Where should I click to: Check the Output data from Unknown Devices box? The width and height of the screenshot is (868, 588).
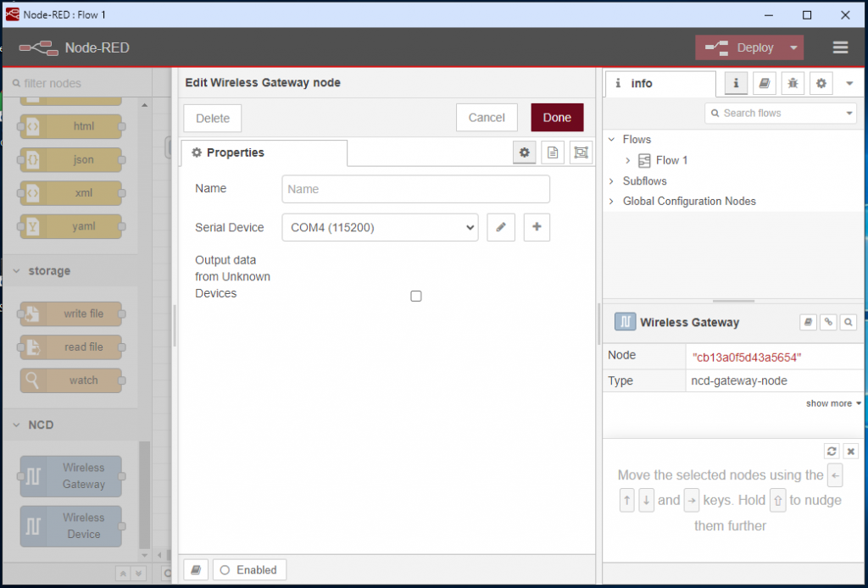[x=415, y=296]
